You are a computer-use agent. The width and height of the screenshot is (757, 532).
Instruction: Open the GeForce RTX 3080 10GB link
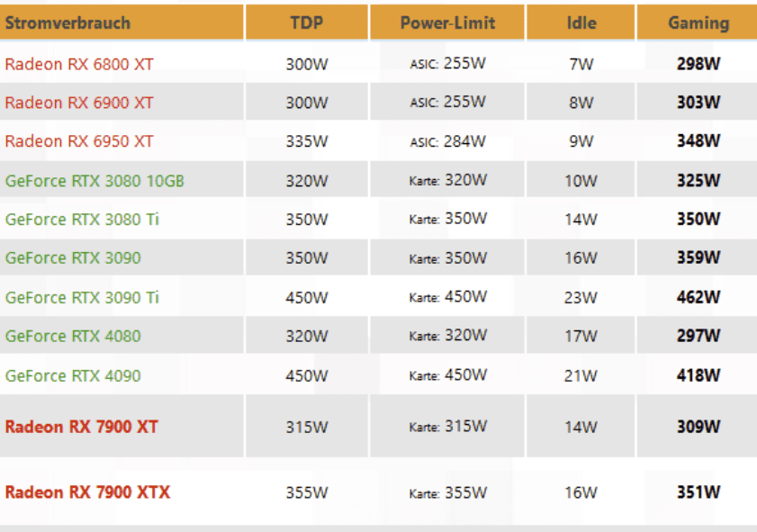coord(95,181)
